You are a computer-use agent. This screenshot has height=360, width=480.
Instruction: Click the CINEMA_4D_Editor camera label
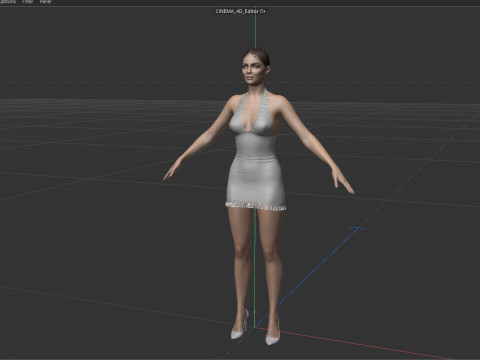(x=240, y=11)
